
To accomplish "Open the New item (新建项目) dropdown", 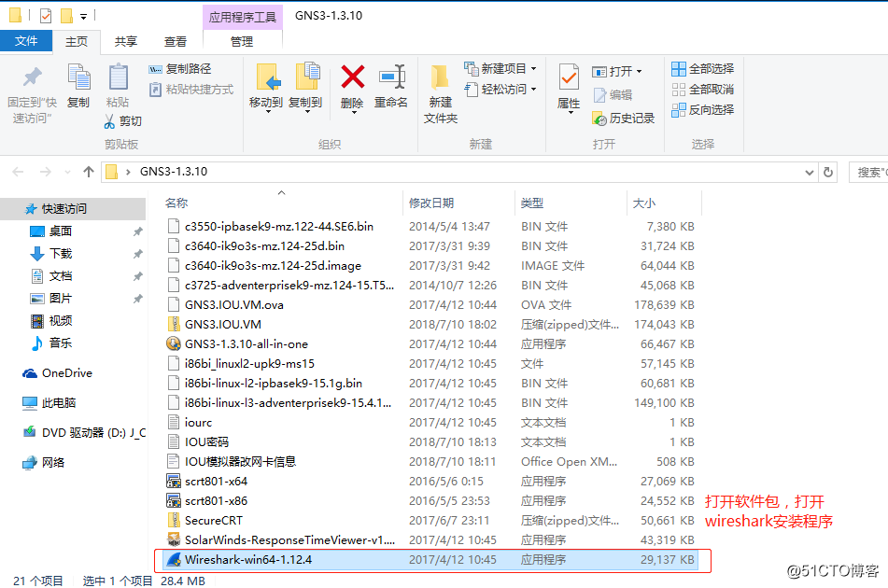I will 500,69.
